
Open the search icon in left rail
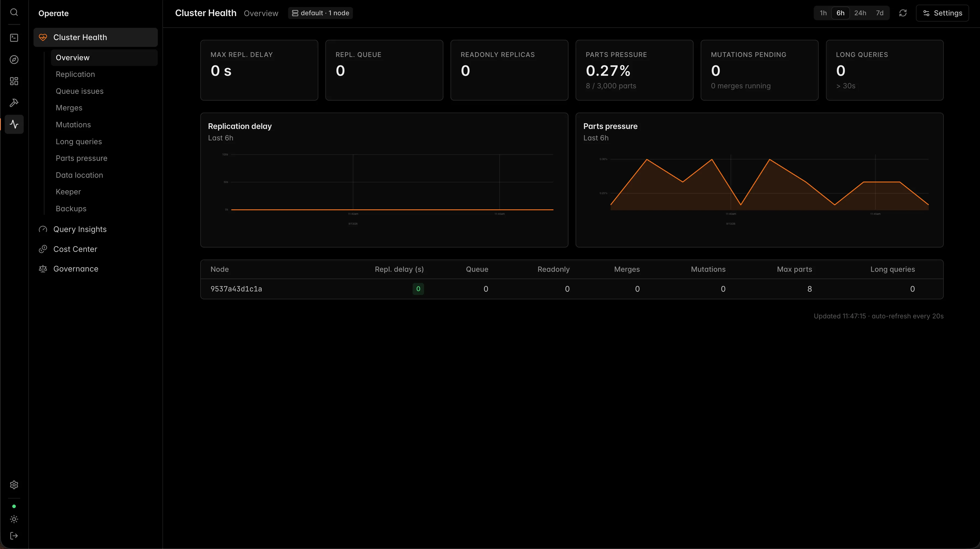pos(14,12)
